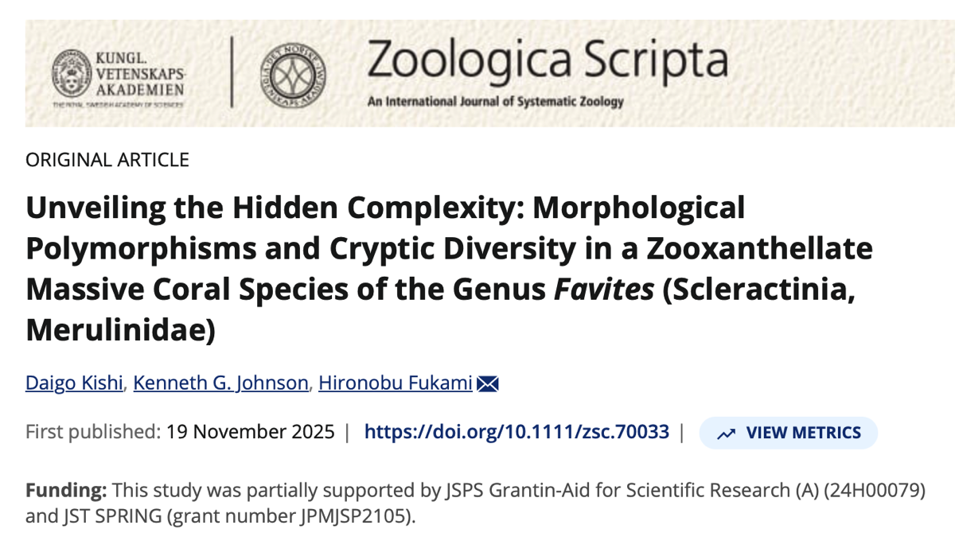Select the Hironobu Fukami author name
Screen dimensions: 955x560
[396, 383]
